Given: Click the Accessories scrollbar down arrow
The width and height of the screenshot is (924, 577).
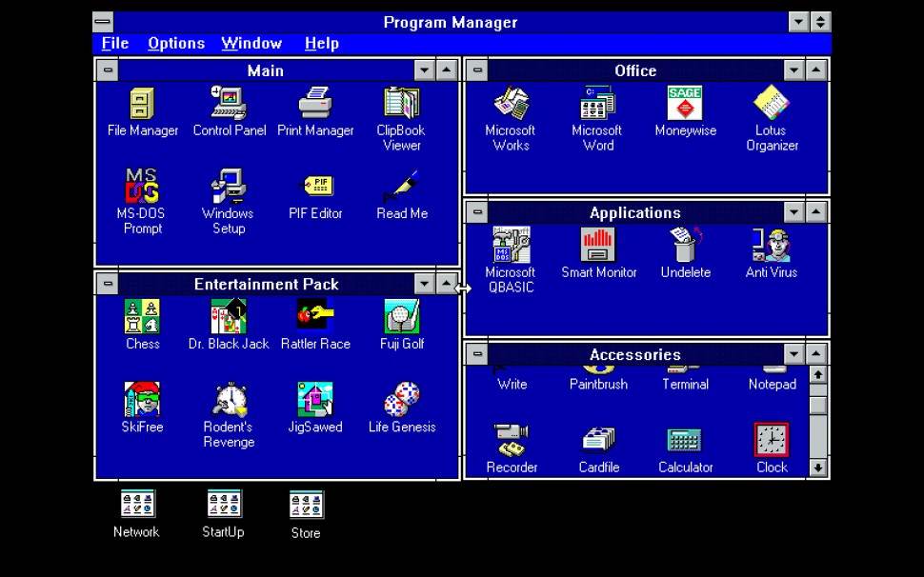Looking at the screenshot, I should click(817, 468).
